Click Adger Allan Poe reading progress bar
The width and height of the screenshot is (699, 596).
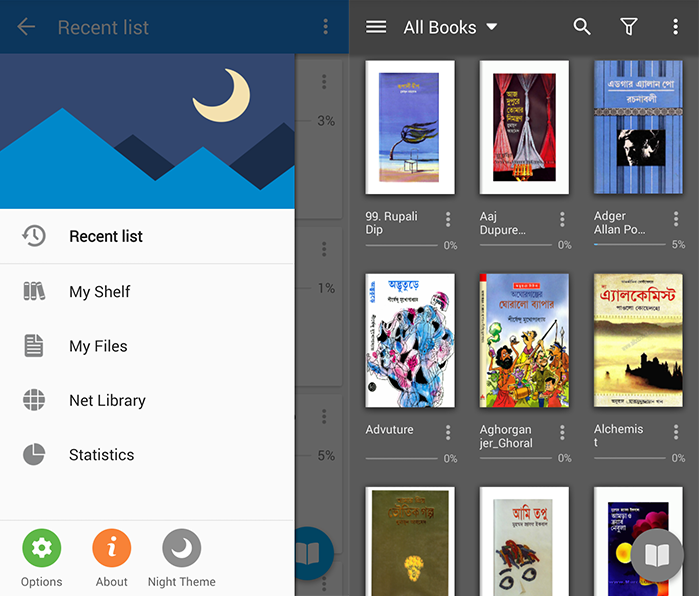coord(629,244)
